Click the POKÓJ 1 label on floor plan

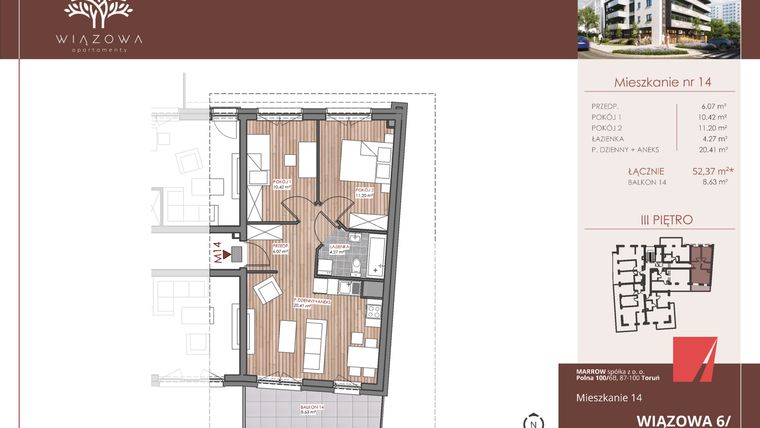pos(282,184)
